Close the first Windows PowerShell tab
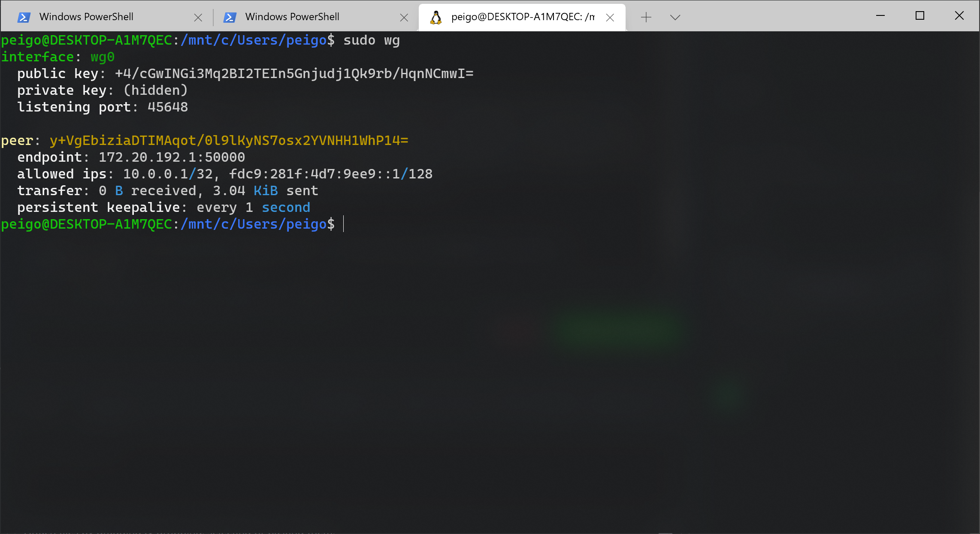Viewport: 980px width, 534px height. pyautogui.click(x=198, y=18)
